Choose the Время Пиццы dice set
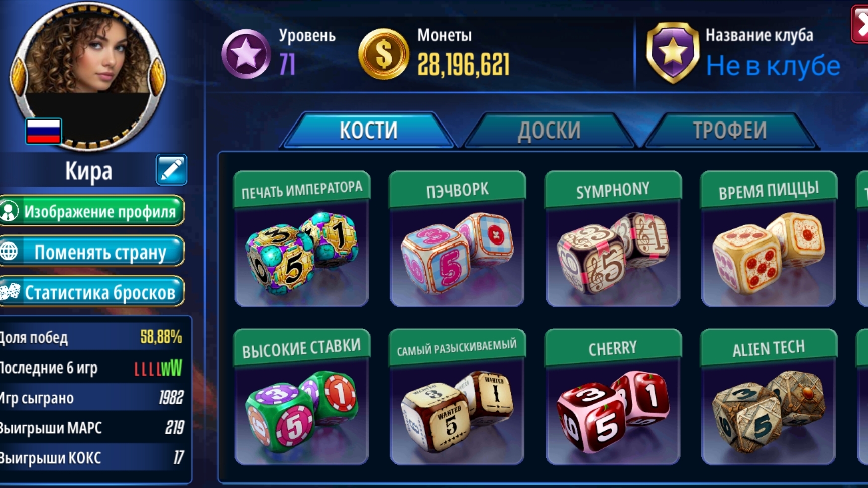 pyautogui.click(x=769, y=238)
